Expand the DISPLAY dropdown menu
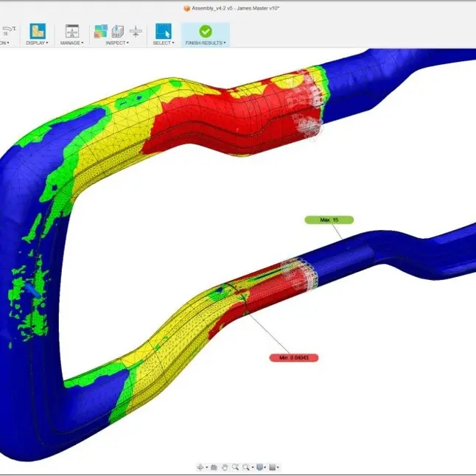This screenshot has height=476, width=476. [37, 43]
